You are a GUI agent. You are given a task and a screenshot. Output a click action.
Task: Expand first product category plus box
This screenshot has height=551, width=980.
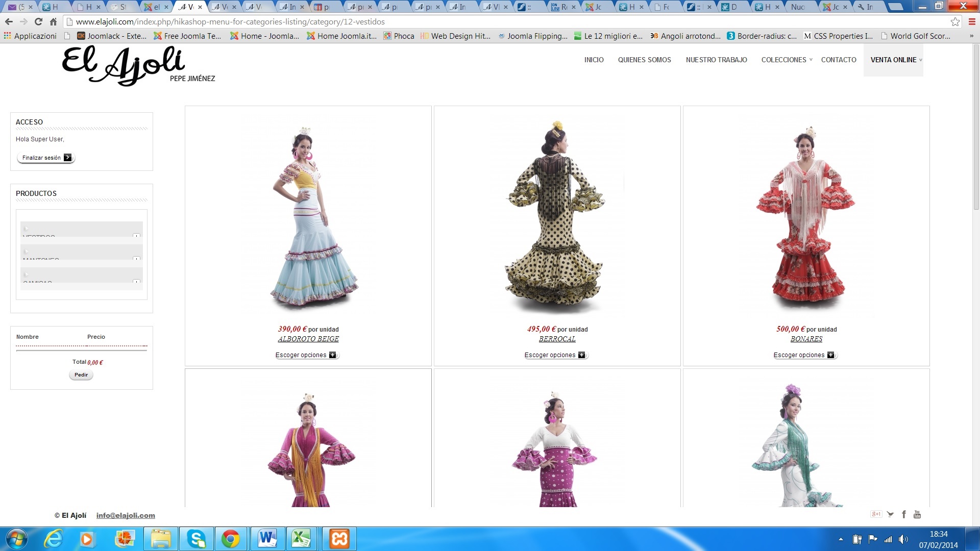tap(136, 236)
